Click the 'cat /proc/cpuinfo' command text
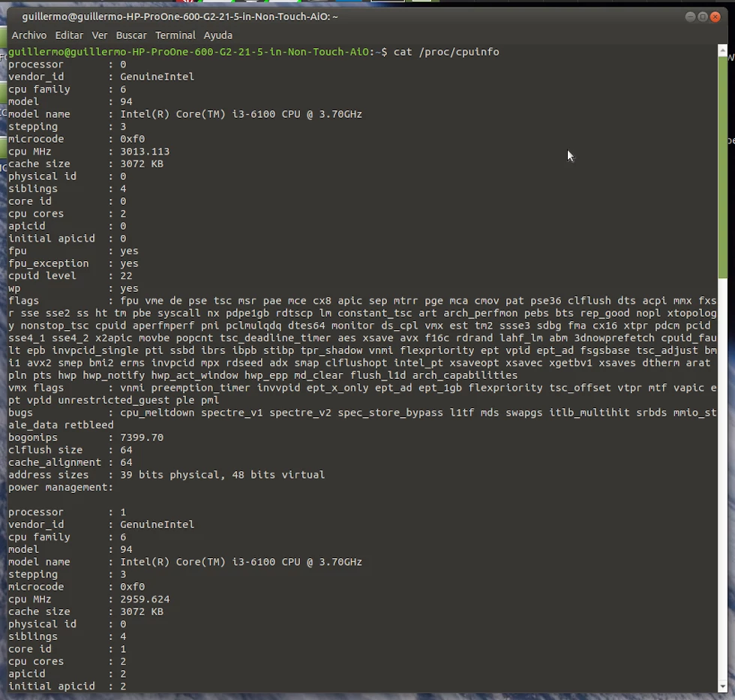 [446, 52]
